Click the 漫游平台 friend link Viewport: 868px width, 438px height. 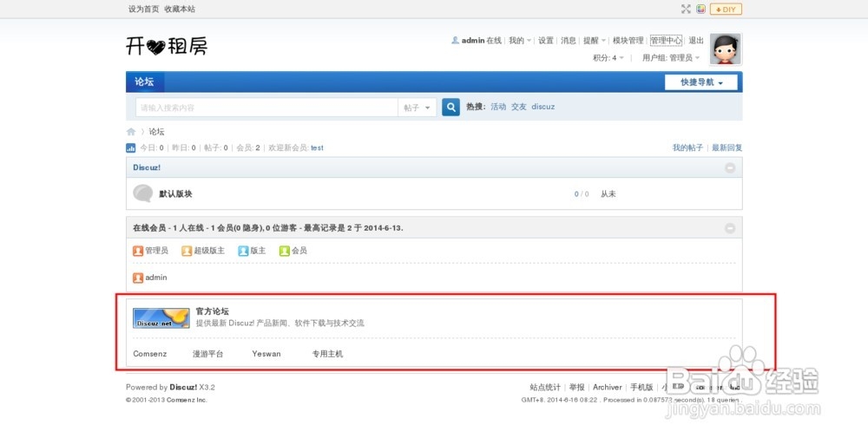pyautogui.click(x=207, y=354)
